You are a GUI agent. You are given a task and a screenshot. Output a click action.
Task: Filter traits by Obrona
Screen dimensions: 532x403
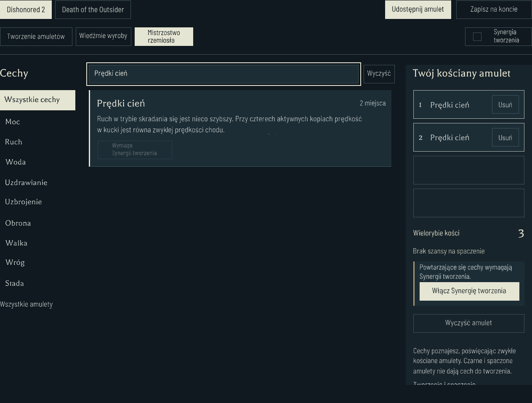point(18,223)
